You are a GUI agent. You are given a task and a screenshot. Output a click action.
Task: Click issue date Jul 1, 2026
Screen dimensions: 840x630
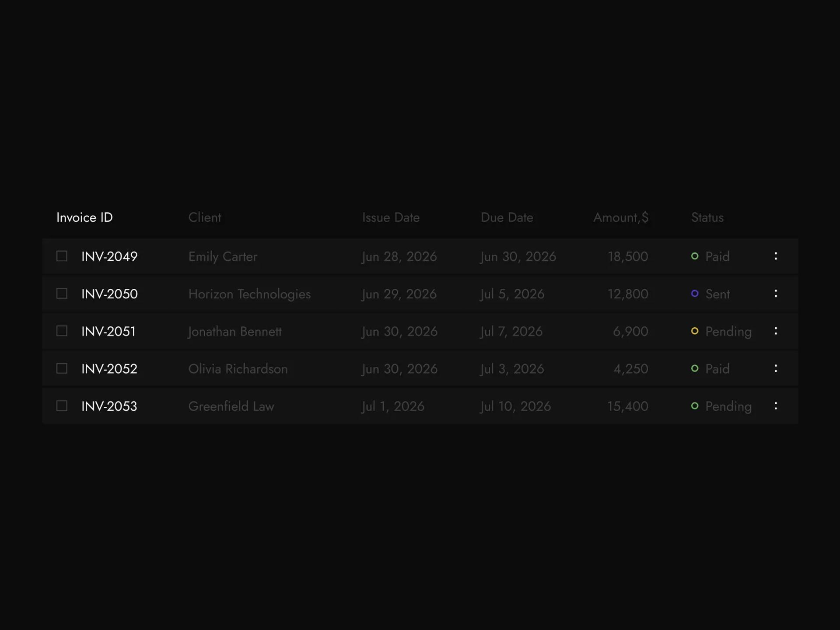click(392, 407)
